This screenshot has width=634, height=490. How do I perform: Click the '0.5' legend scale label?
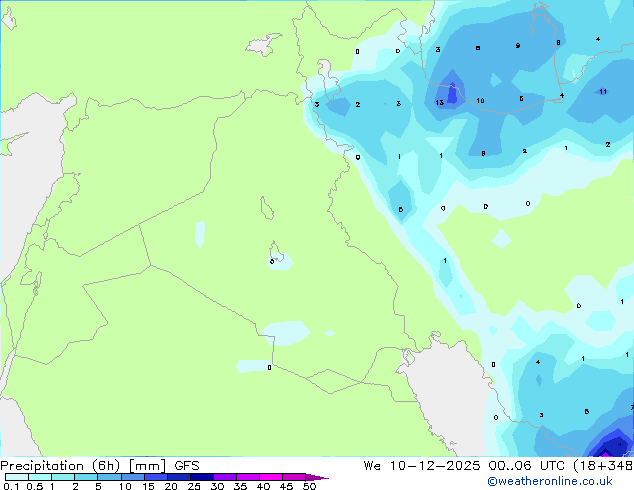pyautogui.click(x=34, y=486)
